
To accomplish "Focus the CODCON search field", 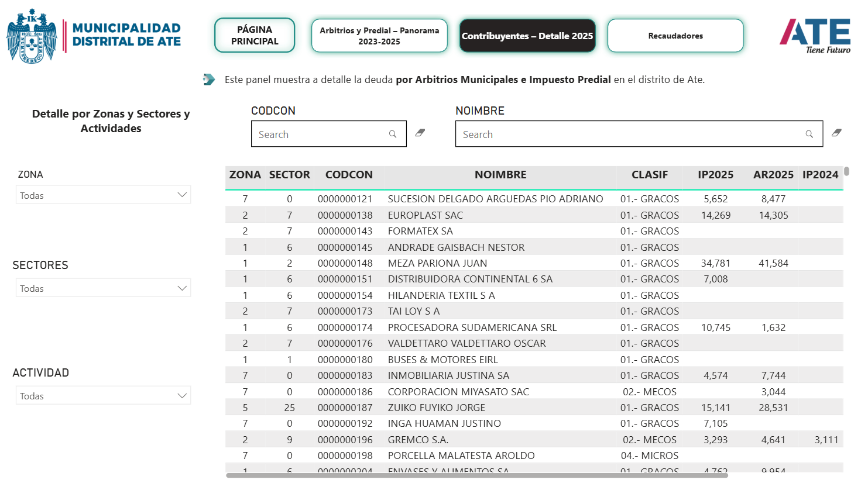I will point(329,134).
